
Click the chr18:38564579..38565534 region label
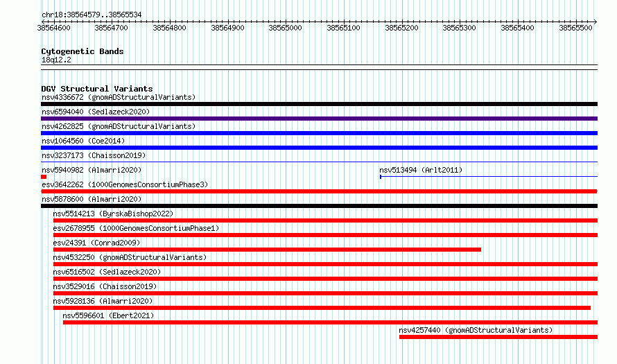92,15
